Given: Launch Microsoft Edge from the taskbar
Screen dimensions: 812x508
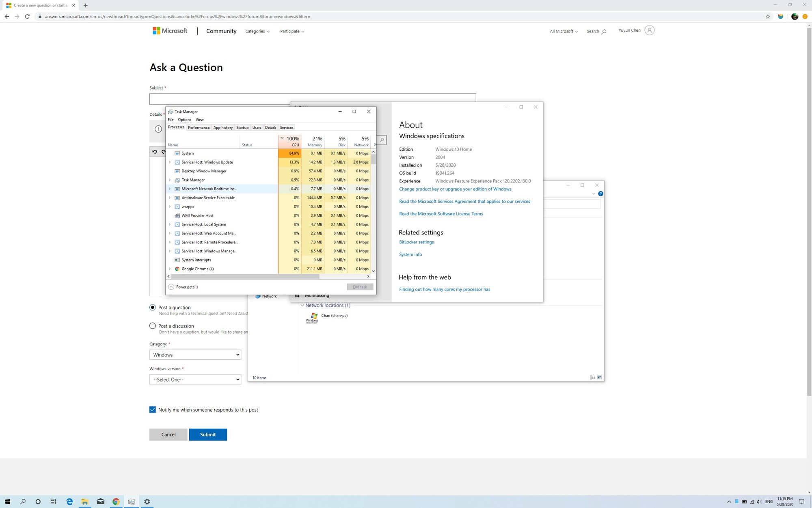Looking at the screenshot, I should tap(69, 501).
